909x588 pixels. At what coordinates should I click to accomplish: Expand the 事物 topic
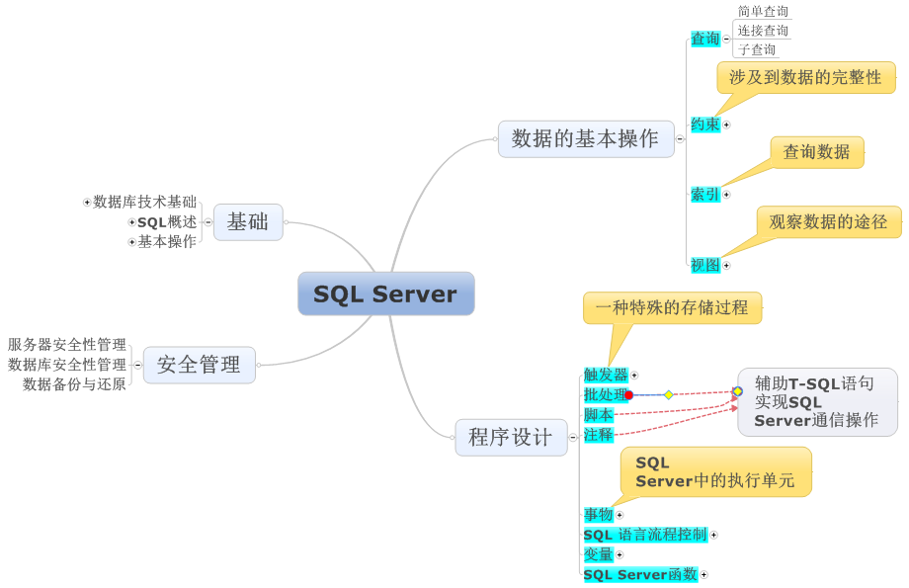click(x=620, y=514)
